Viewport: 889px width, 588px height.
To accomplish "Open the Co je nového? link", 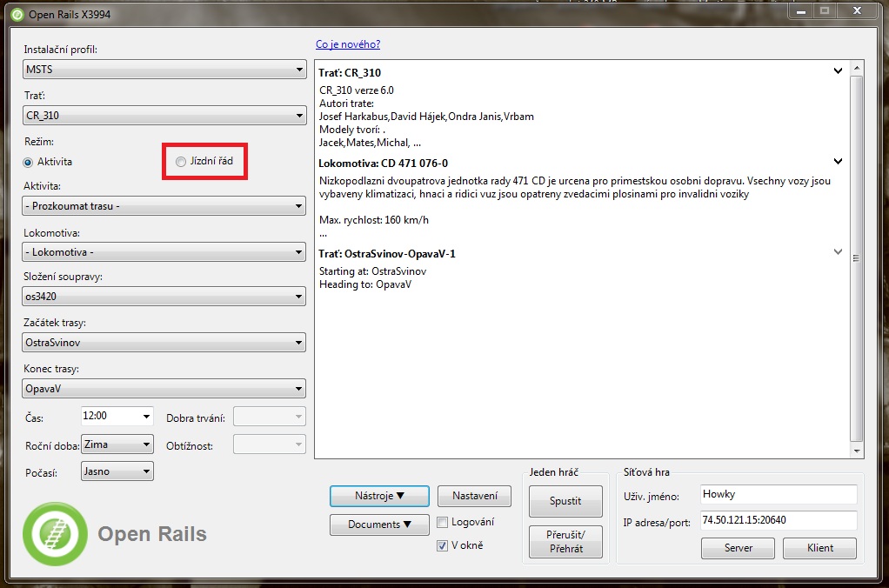I will 348,44.
